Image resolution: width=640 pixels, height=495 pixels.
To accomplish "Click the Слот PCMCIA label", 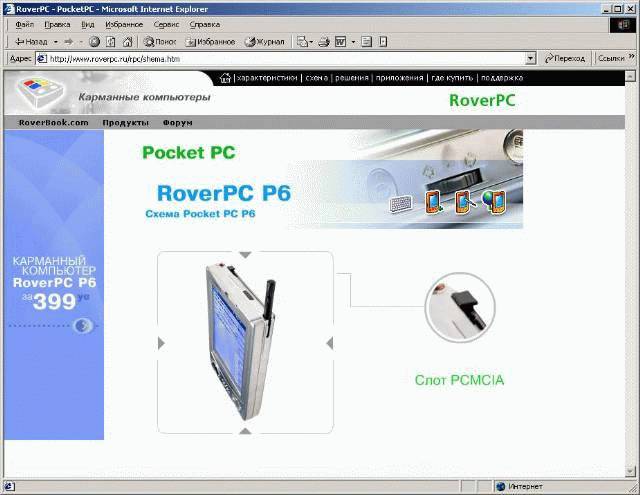I will click(x=459, y=380).
